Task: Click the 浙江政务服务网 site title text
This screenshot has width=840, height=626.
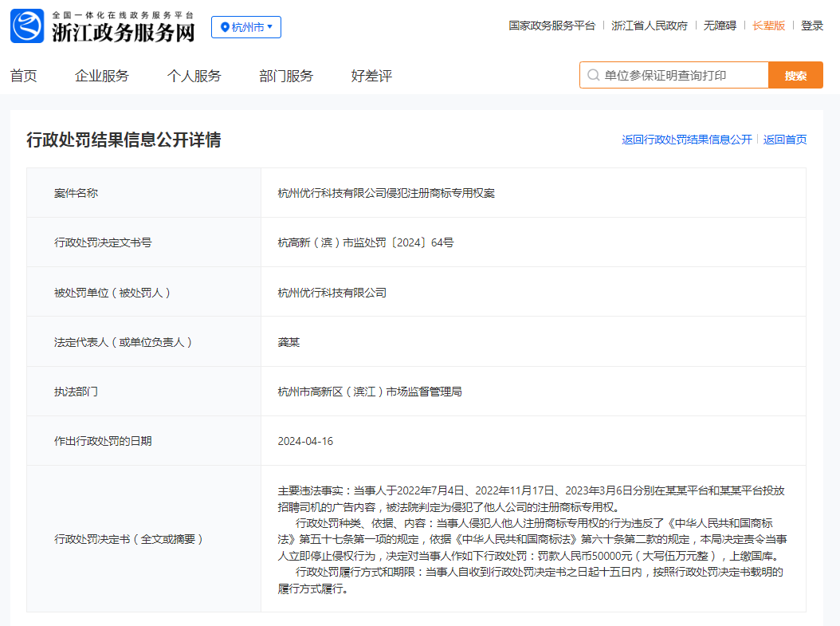Action: point(124,32)
